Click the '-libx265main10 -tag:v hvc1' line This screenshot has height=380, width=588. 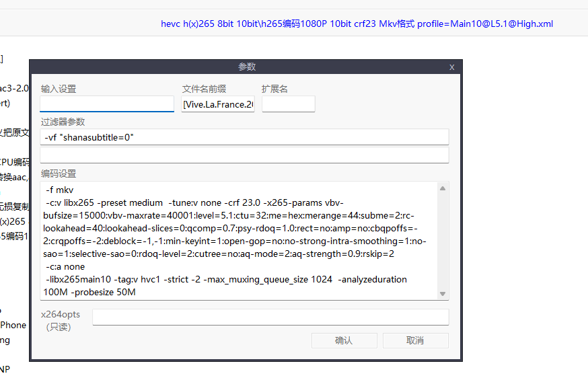coord(226,280)
